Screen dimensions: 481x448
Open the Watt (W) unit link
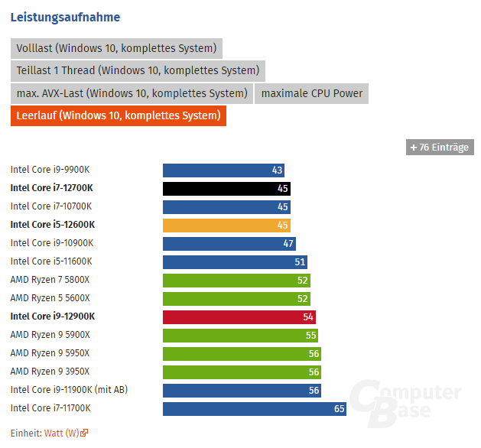tap(62, 433)
